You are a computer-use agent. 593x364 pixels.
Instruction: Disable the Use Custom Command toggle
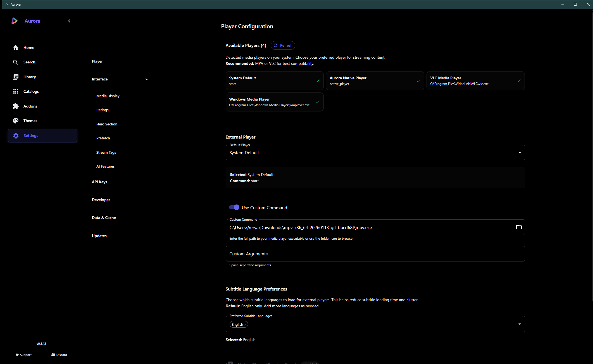pyautogui.click(x=234, y=207)
